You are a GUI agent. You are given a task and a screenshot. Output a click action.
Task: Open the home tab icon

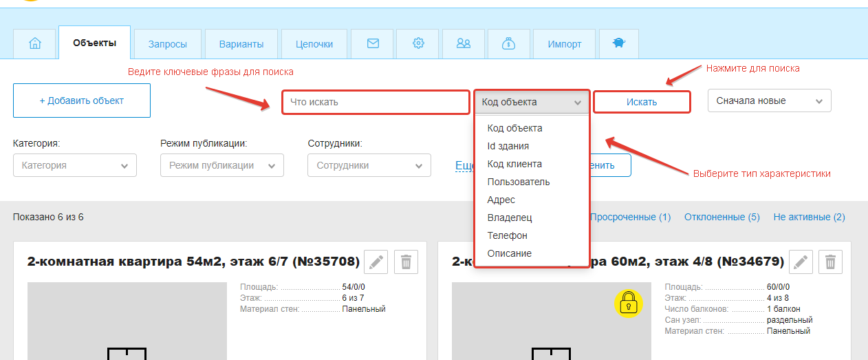tap(35, 43)
